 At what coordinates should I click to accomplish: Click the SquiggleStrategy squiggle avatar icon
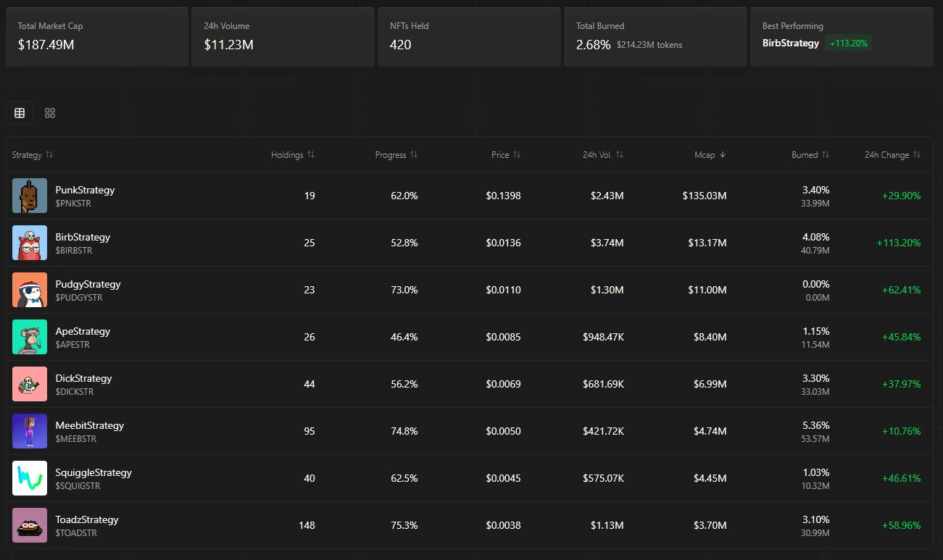click(x=30, y=478)
